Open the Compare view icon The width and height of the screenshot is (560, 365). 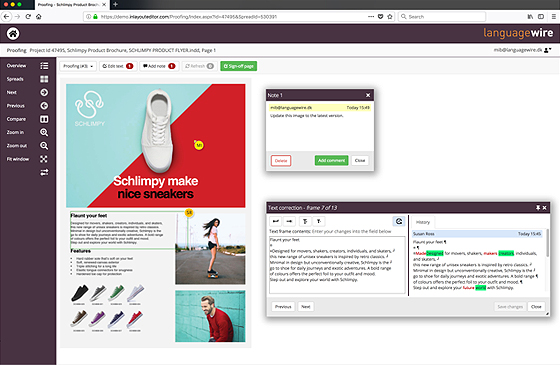[x=44, y=119]
